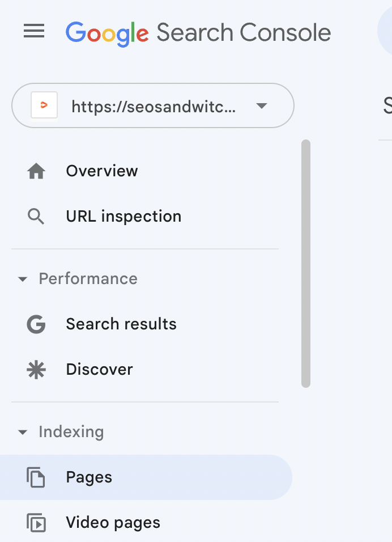Collapse the Indexing section arrow
392x542 pixels.
coord(23,433)
